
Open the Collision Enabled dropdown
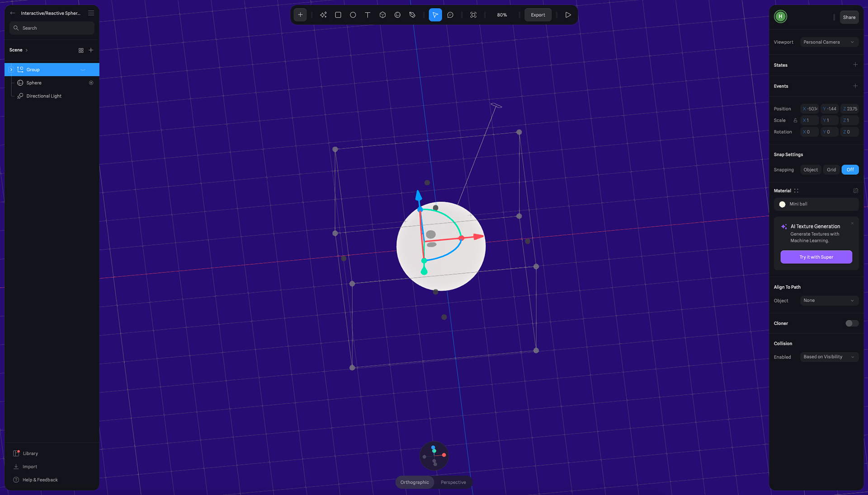coord(829,357)
